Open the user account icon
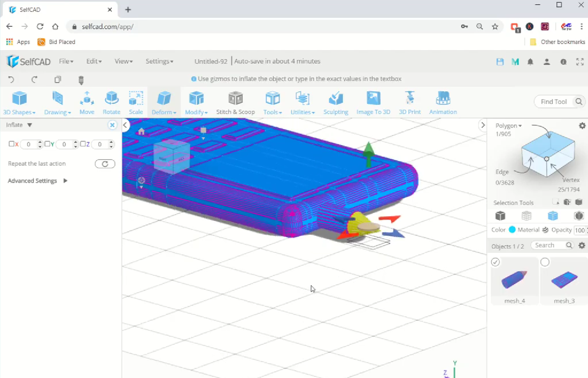The height and width of the screenshot is (378, 588). coord(547,62)
